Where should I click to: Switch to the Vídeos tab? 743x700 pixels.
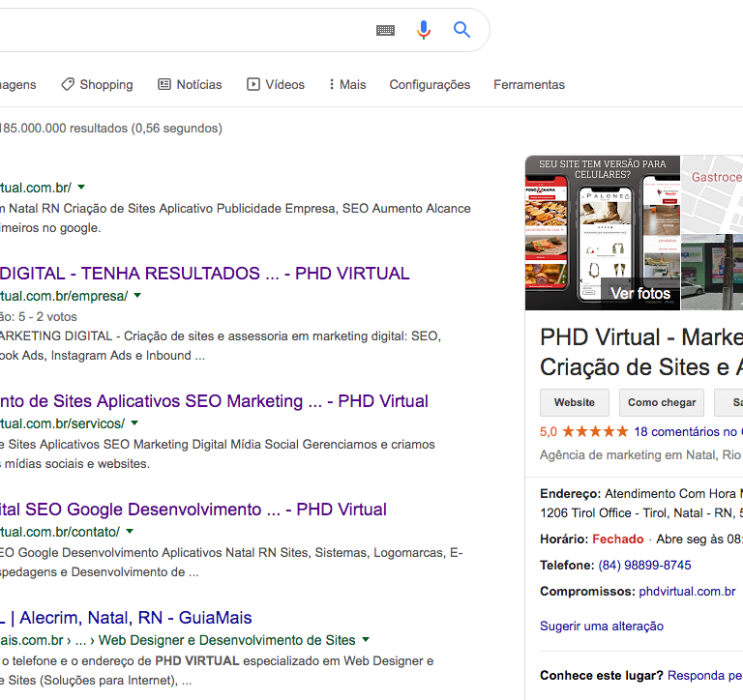click(x=276, y=84)
